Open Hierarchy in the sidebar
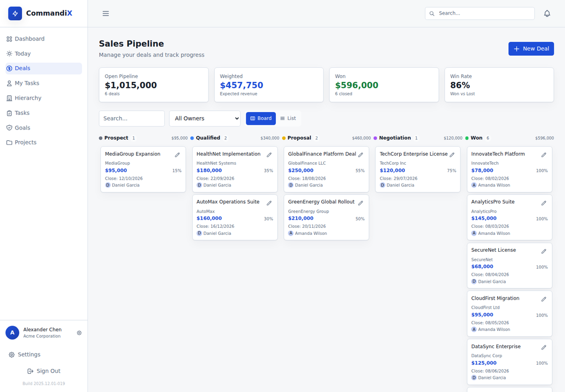 point(44,98)
